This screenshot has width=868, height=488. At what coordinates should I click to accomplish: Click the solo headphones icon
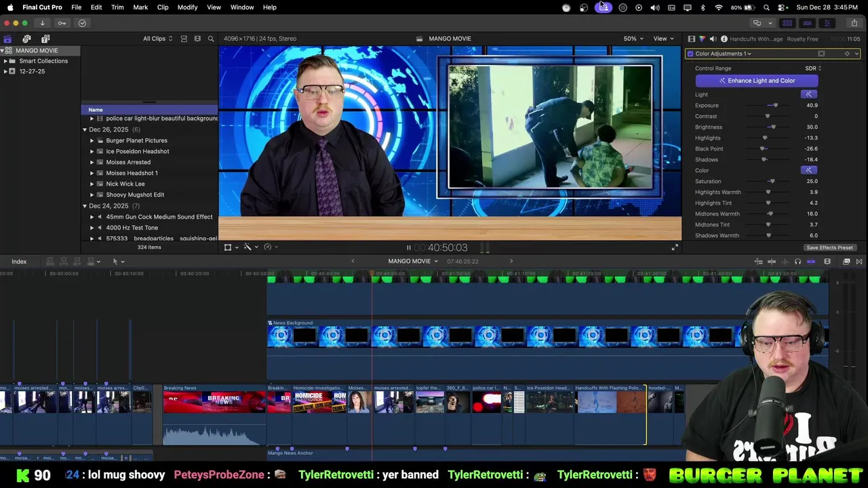[x=797, y=261]
